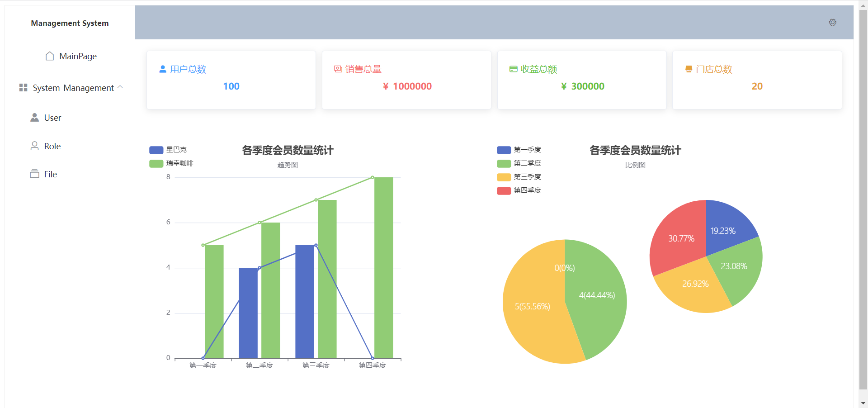Click the sales value ¥ 1000000
The image size is (868, 408).
(x=407, y=86)
